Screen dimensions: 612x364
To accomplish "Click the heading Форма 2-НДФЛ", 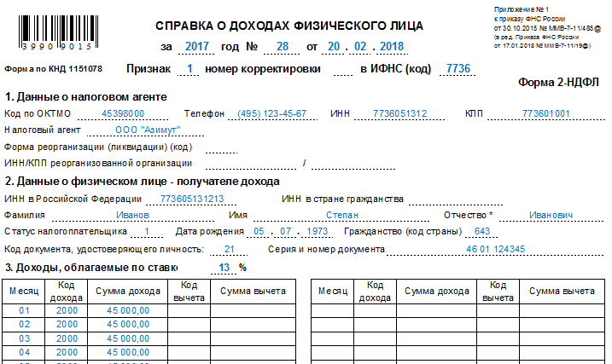I will click(558, 83).
